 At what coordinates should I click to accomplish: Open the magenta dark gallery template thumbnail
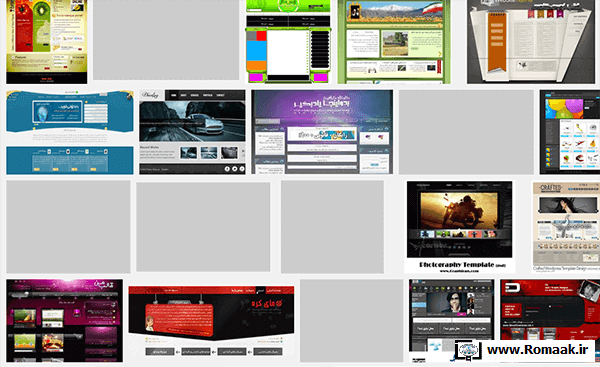[64, 320]
